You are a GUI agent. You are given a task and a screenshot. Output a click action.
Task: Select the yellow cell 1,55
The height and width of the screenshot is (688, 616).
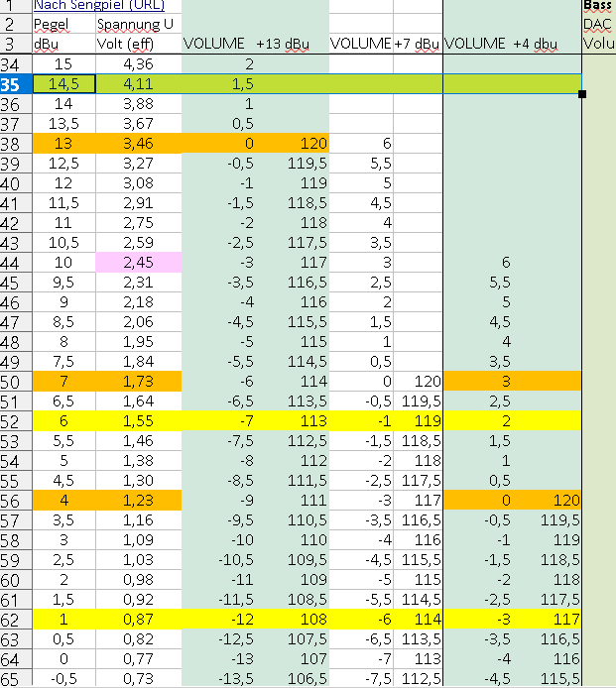tap(138, 420)
